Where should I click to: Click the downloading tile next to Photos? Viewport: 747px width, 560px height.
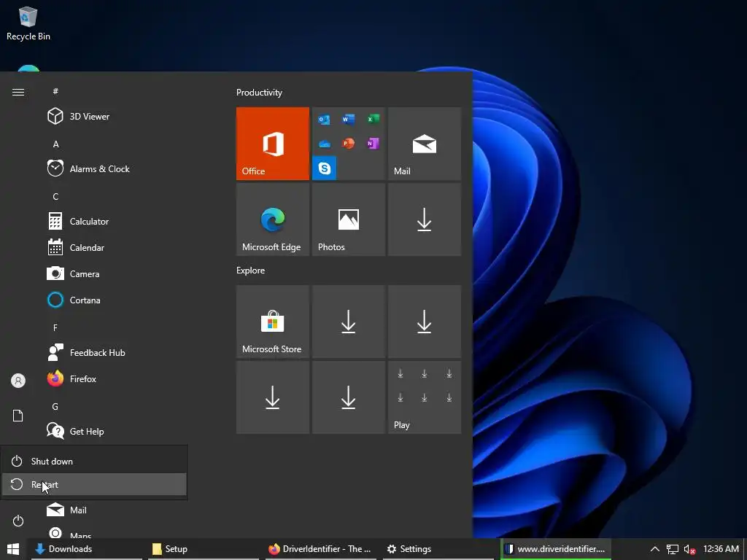[424, 219]
